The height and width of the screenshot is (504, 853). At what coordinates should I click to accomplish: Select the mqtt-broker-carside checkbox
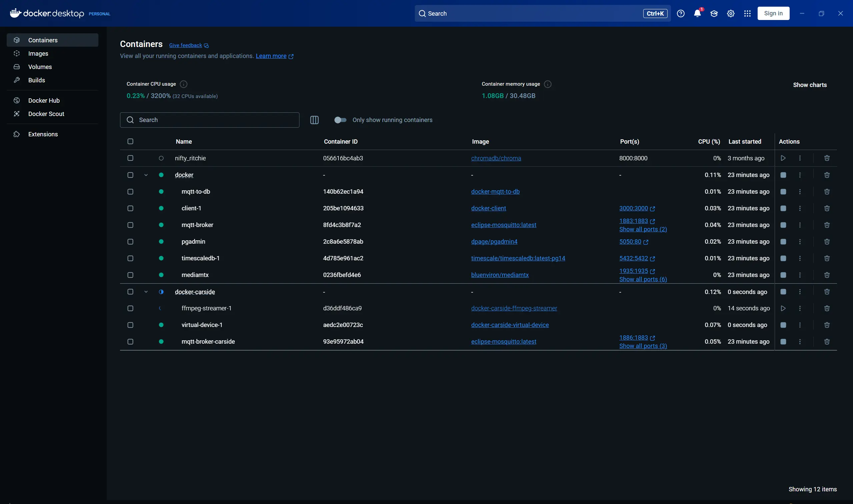click(130, 342)
